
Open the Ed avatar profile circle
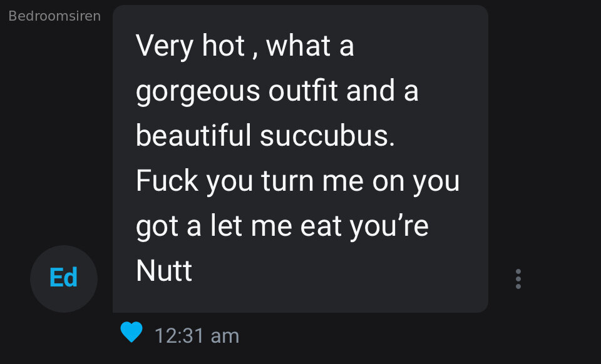tap(64, 279)
